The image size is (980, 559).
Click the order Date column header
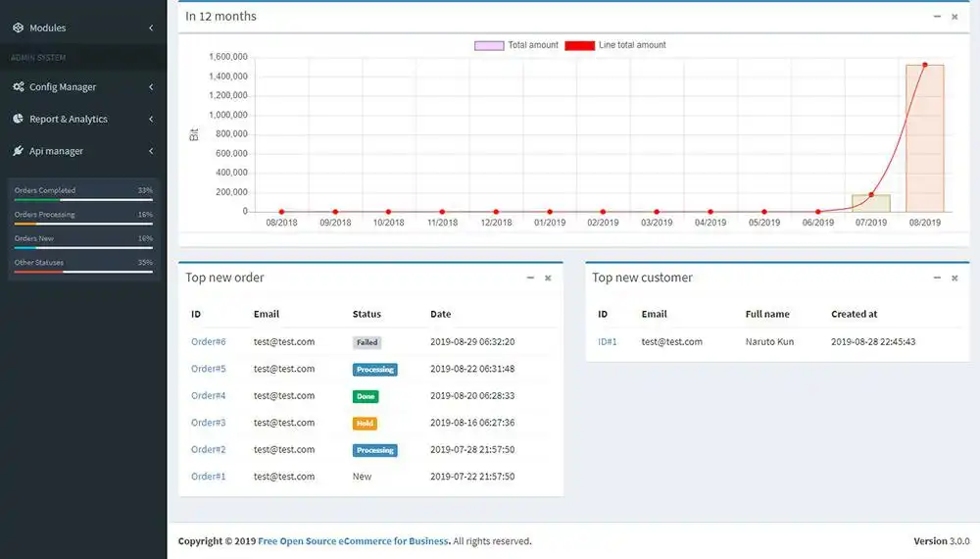pos(441,314)
